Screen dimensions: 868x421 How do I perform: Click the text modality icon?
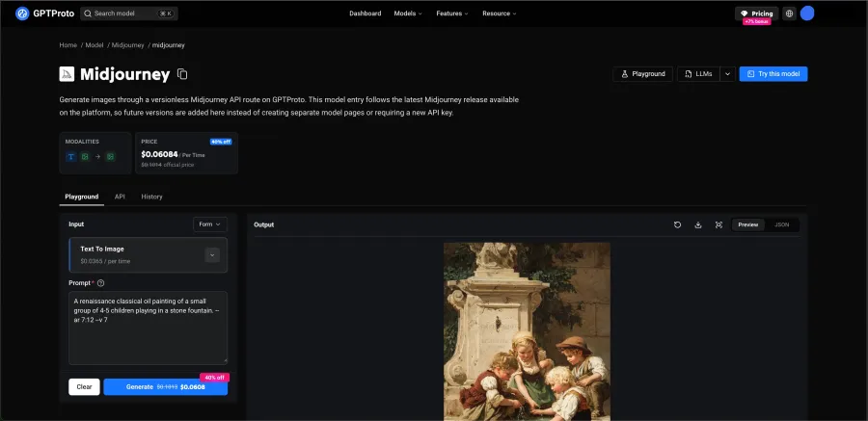(70, 157)
